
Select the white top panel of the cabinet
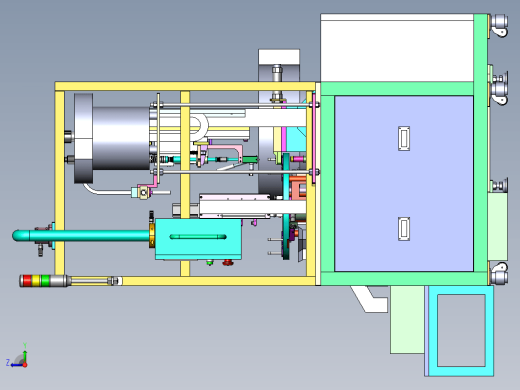tap(397, 48)
